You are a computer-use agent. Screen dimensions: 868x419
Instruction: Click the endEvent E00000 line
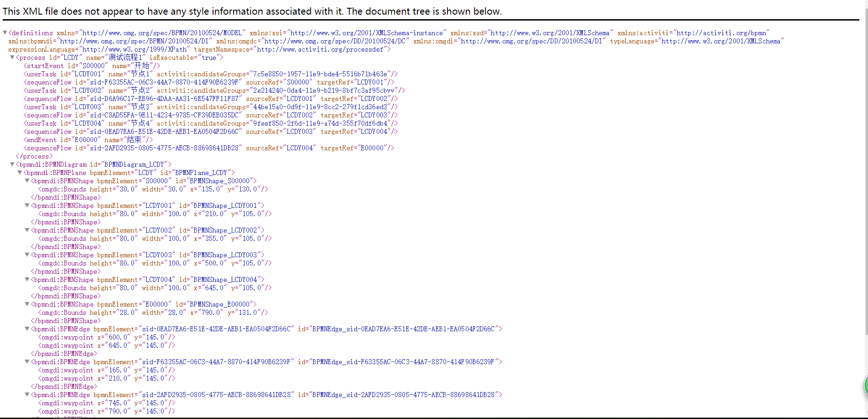pos(88,140)
